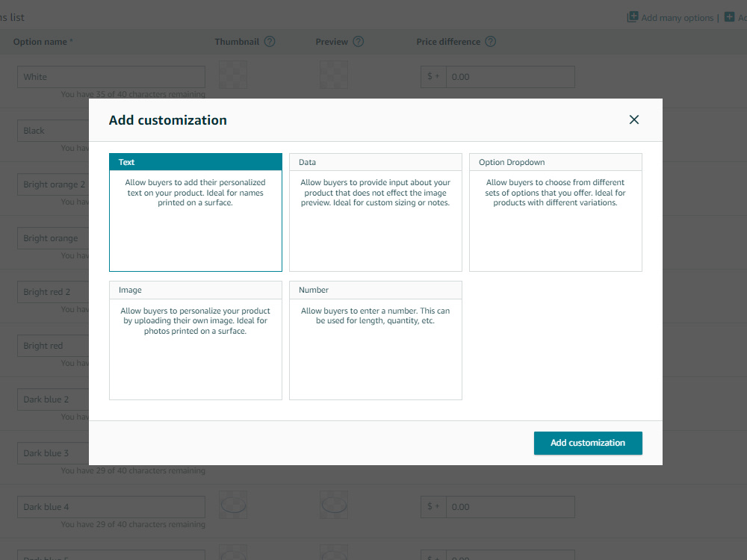Click the Bright red option field
747x560 pixels.
pos(53,346)
